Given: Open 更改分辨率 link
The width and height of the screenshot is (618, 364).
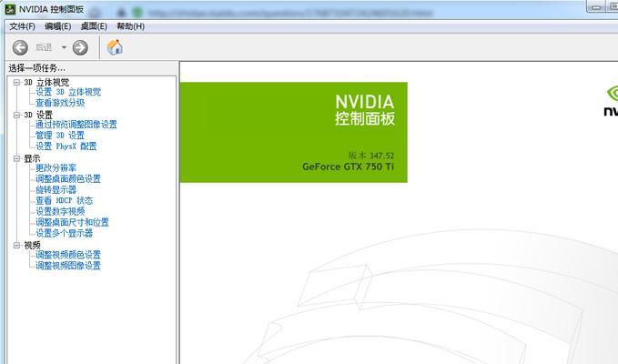Looking at the screenshot, I should [56, 167].
